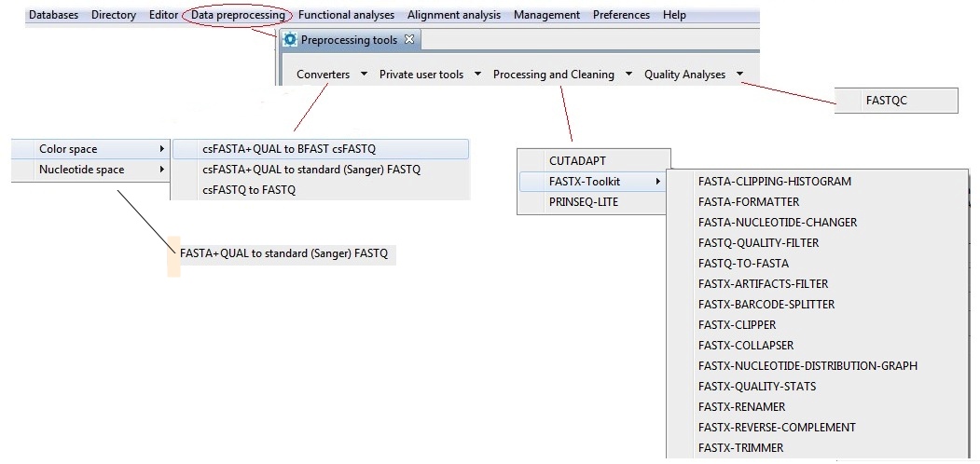Viewport: 980px width, 464px height.
Task: Close the Preprocessing tools tab
Action: pyautogui.click(x=408, y=40)
